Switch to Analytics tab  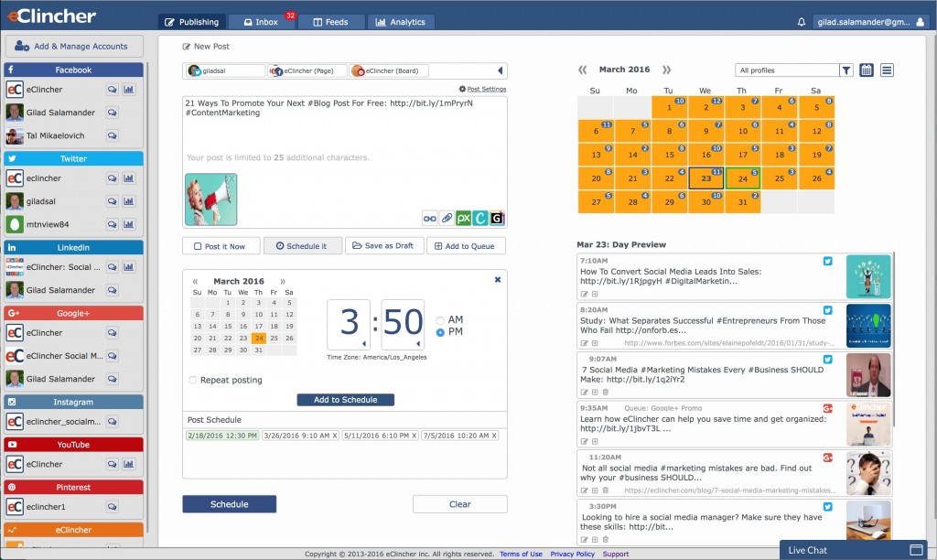pos(401,22)
